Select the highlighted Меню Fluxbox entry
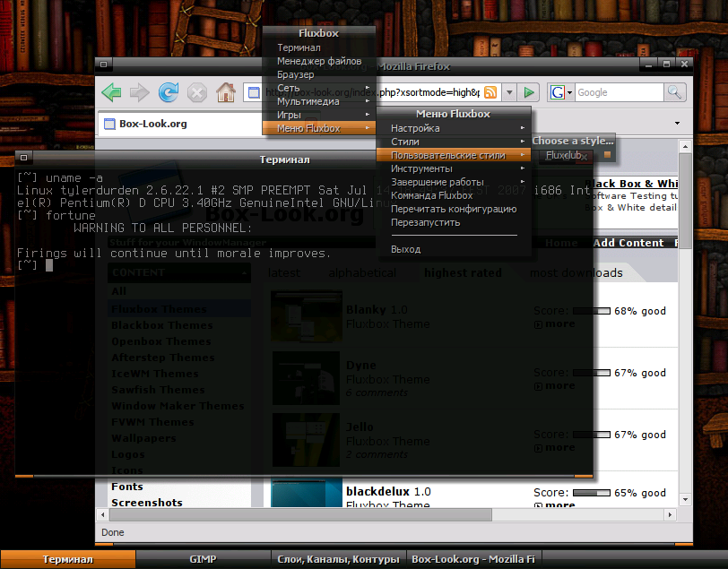The height and width of the screenshot is (569, 728). pos(319,128)
